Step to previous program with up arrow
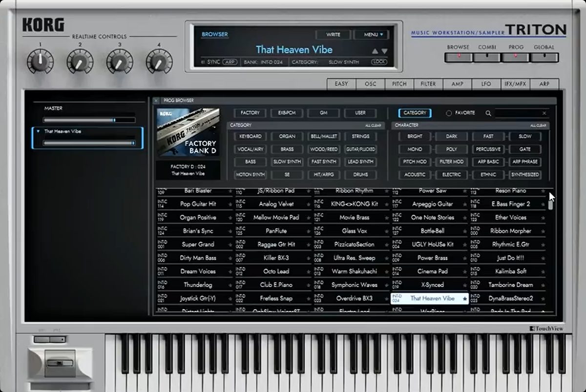 375,51
